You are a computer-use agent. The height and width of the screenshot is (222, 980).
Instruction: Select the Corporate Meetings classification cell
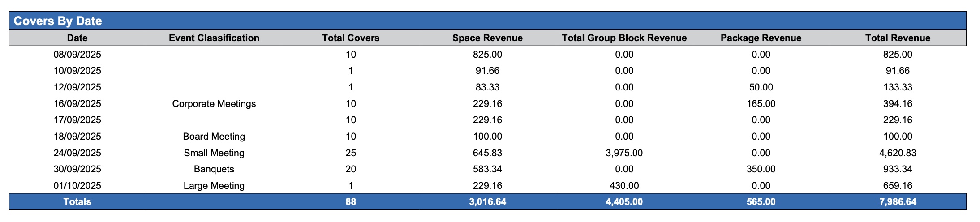coord(214,104)
